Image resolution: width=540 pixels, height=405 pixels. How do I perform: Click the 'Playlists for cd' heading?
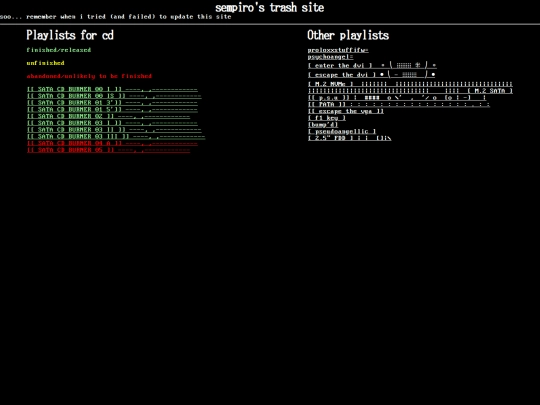pyautogui.click(x=70, y=35)
